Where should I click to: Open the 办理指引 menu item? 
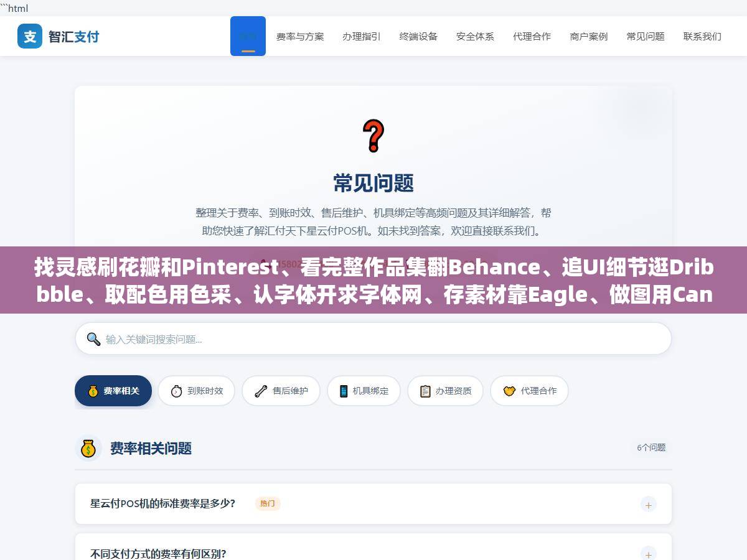tap(361, 36)
